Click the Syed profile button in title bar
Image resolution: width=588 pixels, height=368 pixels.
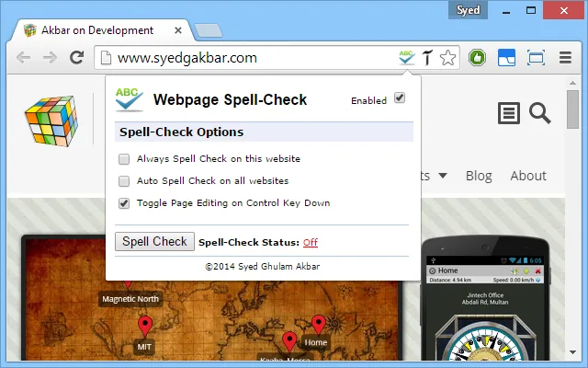click(x=468, y=10)
